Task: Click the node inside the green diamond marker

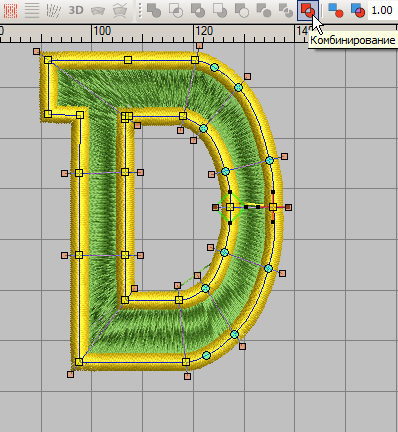Action: 230,207
